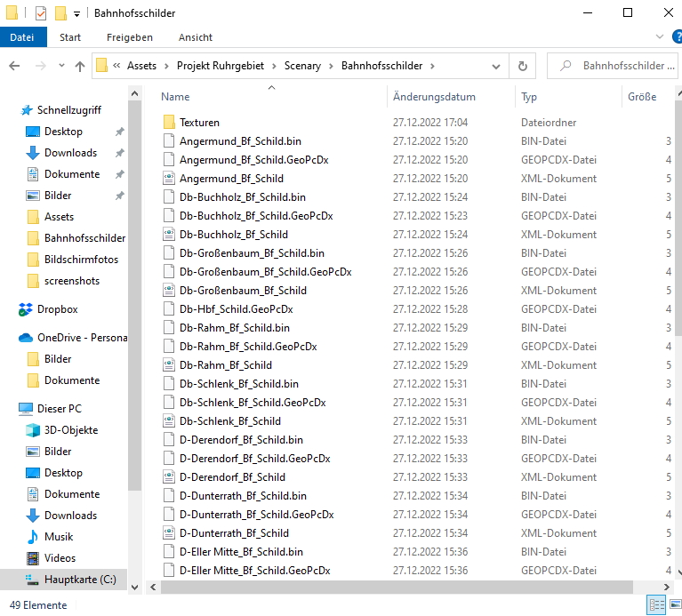
Task: Select Hauptkarte (C:) drive
Action: (x=80, y=579)
